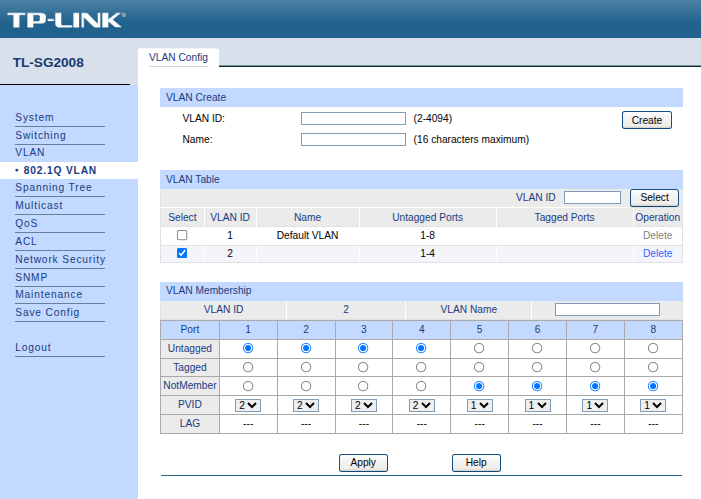Open PVID dropdown for port 3

(363, 405)
